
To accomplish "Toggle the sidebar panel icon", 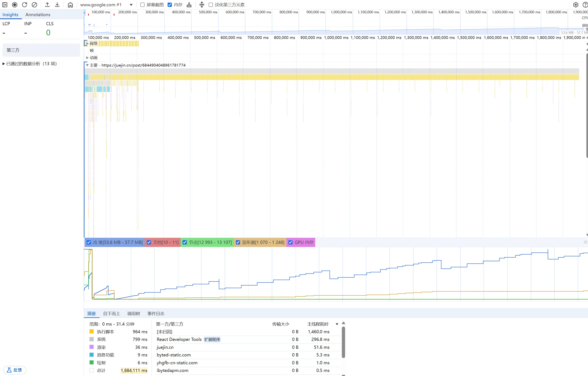I will pyautogui.click(x=5, y=5).
